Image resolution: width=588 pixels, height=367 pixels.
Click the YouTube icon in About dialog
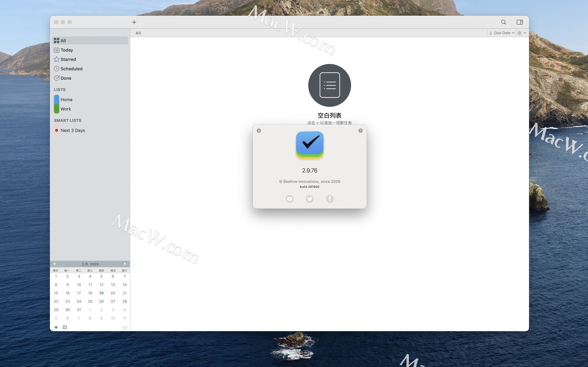(289, 199)
